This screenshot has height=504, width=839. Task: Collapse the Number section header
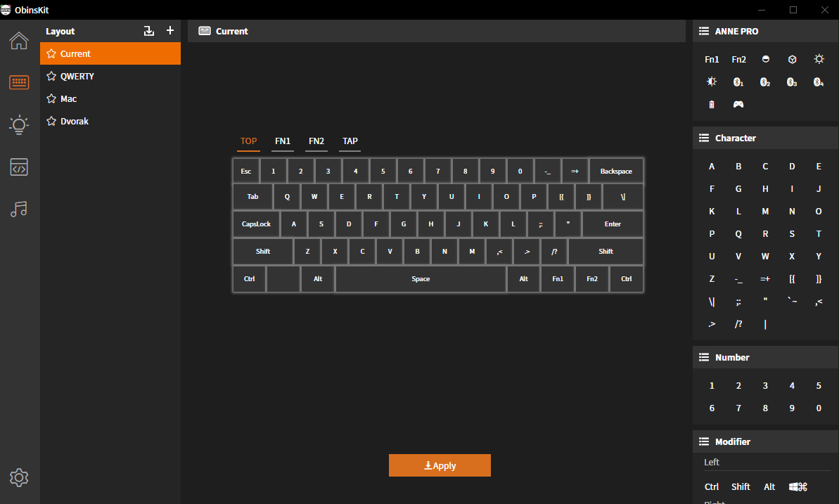coord(765,357)
